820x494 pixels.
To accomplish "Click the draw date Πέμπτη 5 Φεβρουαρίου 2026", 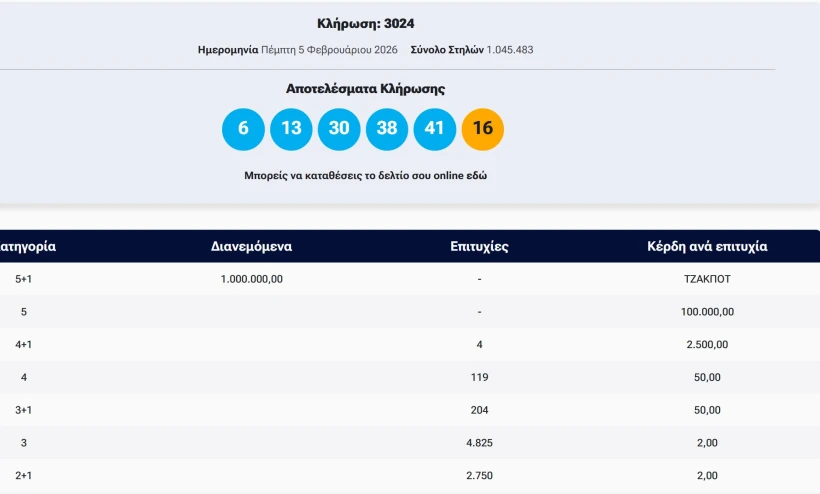I will (x=329, y=49).
